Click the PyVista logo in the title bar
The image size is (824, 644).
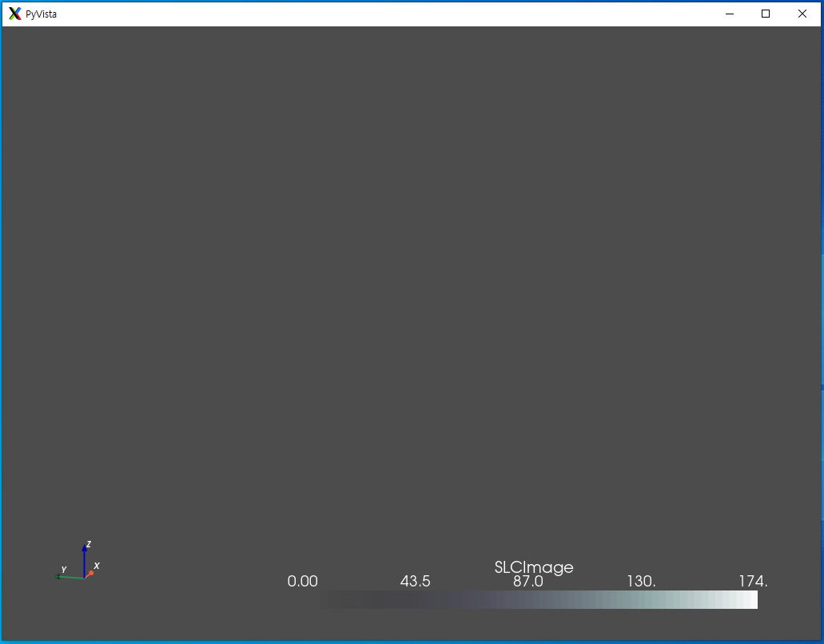(x=13, y=13)
